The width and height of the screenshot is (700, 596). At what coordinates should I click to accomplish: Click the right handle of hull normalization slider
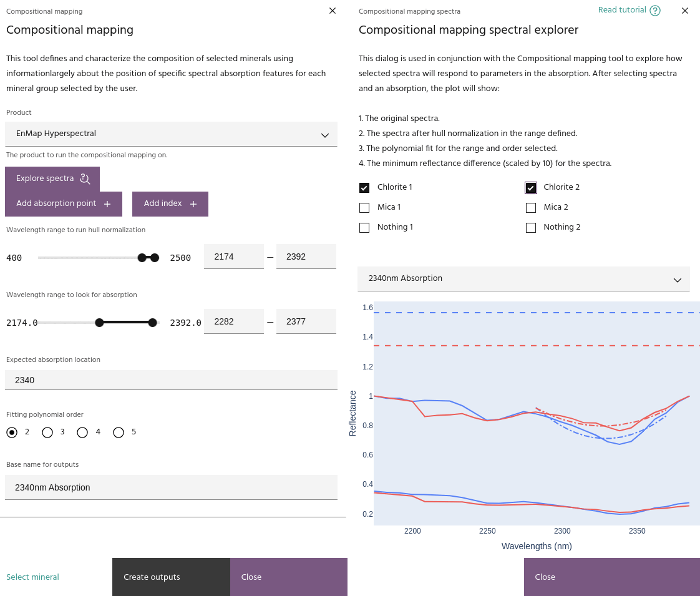pos(155,258)
